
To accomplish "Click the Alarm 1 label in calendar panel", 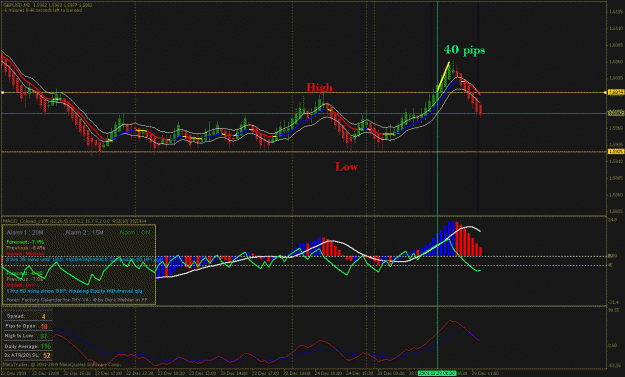I will [25, 232].
